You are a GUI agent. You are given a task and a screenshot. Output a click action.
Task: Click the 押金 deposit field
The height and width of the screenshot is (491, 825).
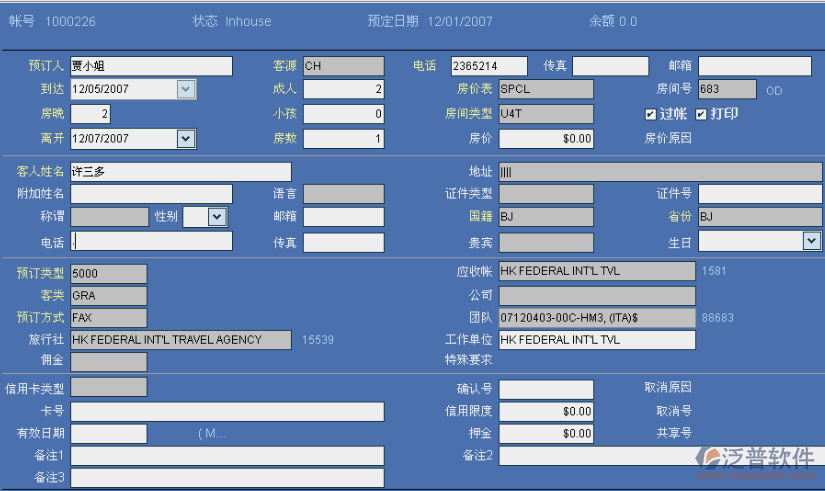[546, 434]
